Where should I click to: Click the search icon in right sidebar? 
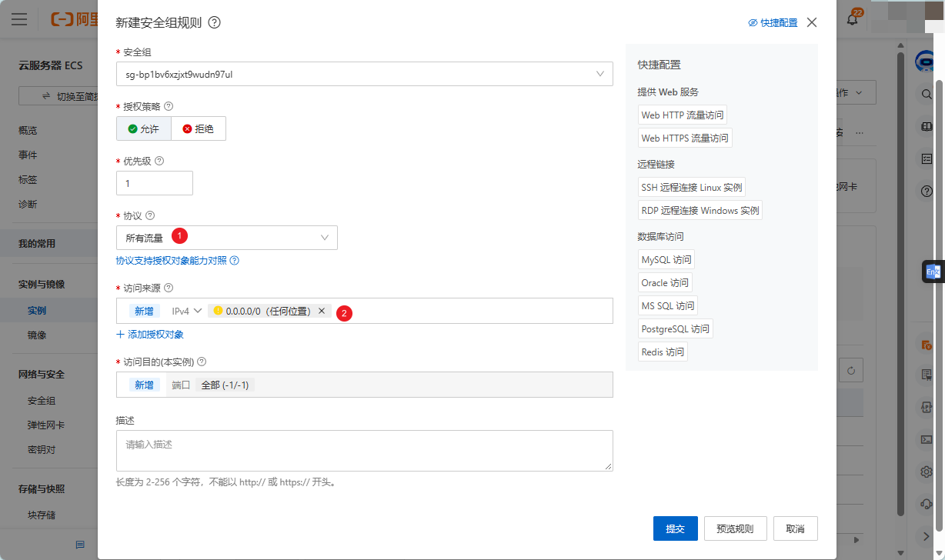point(927,94)
